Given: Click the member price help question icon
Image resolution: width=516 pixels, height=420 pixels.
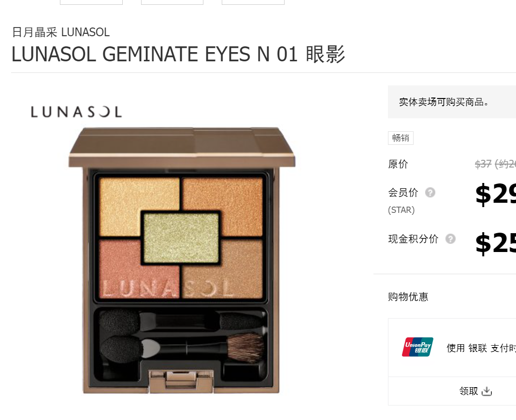Looking at the screenshot, I should point(430,193).
